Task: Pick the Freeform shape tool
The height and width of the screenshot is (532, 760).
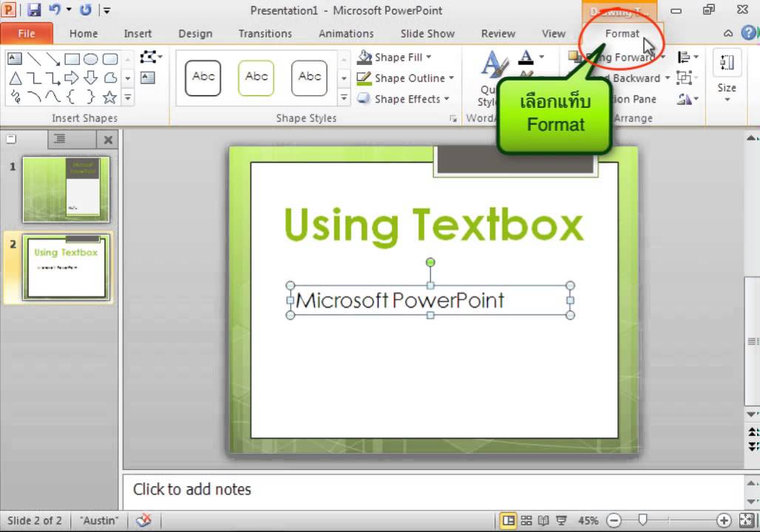Action: pyautogui.click(x=110, y=78)
